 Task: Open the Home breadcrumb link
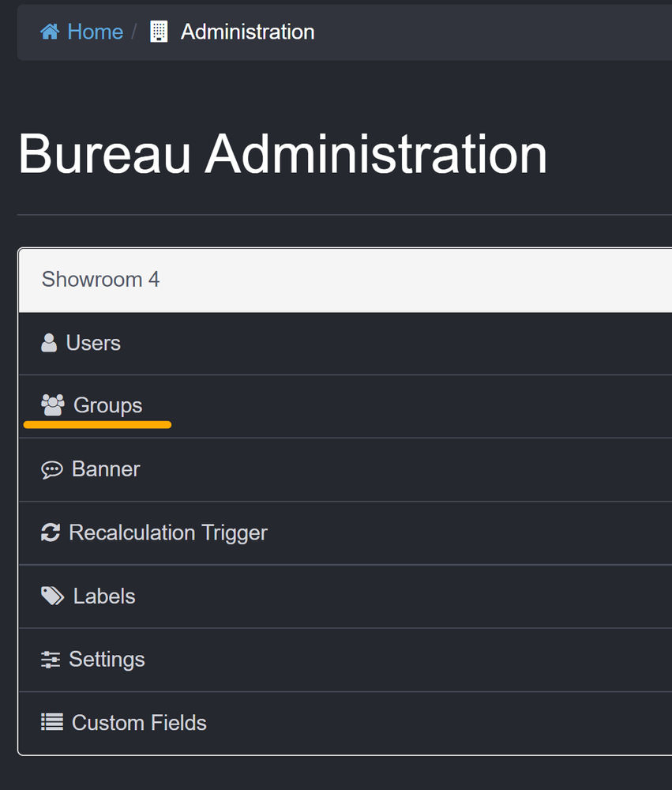tap(94, 32)
